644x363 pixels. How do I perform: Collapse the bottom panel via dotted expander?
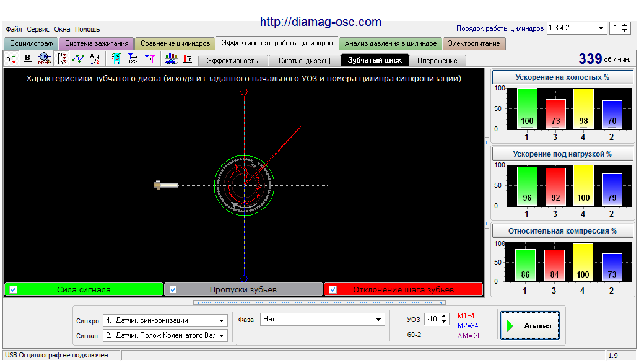point(319,303)
